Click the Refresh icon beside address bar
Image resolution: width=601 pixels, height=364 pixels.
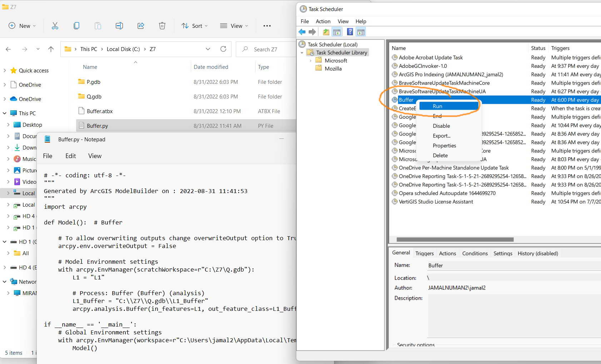(223, 49)
